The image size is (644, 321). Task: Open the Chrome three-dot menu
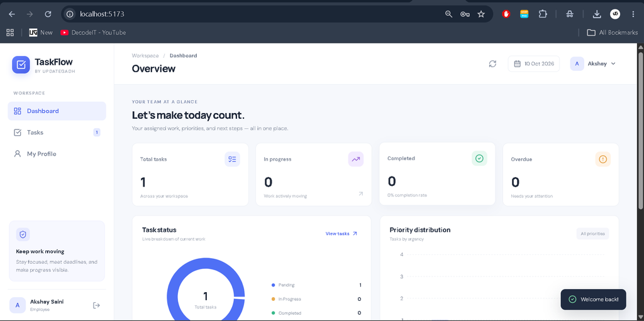[x=631, y=14]
